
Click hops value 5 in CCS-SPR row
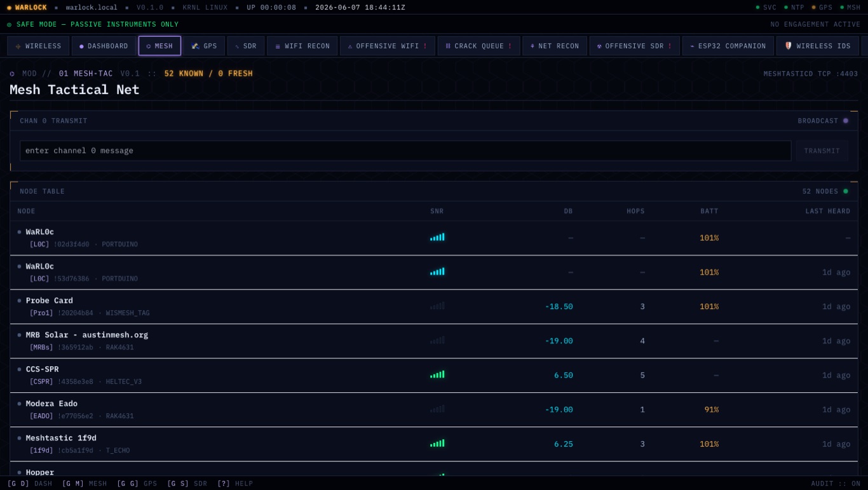click(642, 375)
